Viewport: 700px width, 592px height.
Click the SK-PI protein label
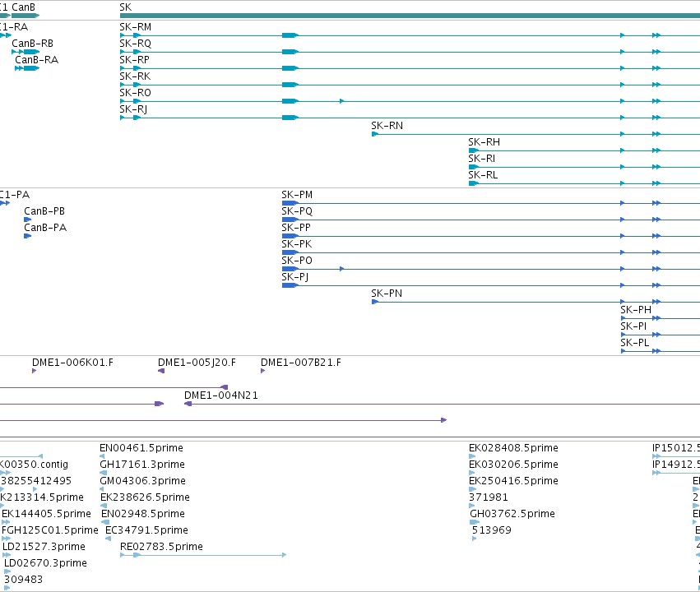[x=633, y=326]
